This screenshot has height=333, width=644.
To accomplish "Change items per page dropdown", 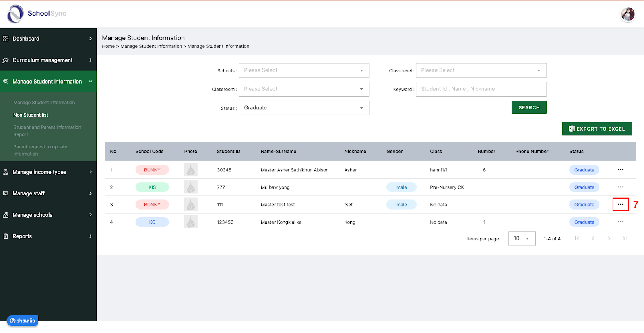I will 522,238.
